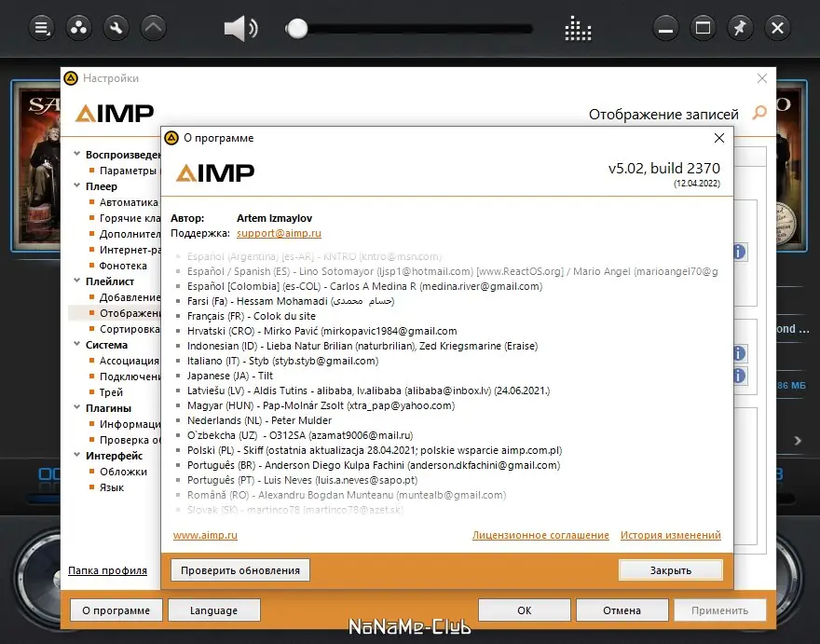Click Français (FR) translator row
This screenshot has width=820, height=644.
[x=251, y=316]
